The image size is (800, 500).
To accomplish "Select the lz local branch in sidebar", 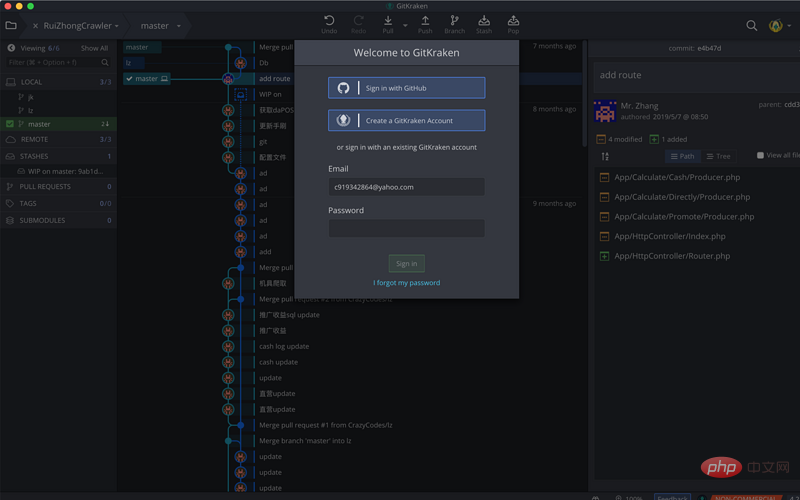I will click(x=59, y=110).
